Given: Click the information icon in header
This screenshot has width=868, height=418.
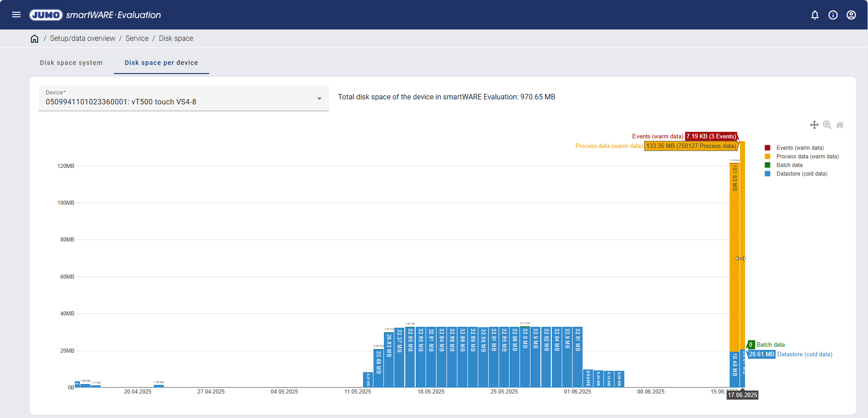Looking at the screenshot, I should coord(833,15).
